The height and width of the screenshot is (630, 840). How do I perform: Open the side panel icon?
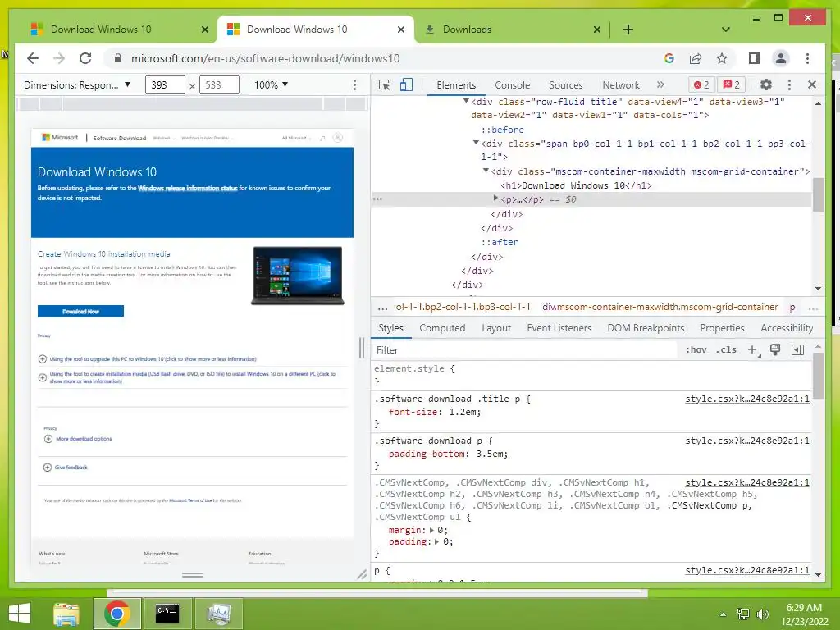coord(755,58)
